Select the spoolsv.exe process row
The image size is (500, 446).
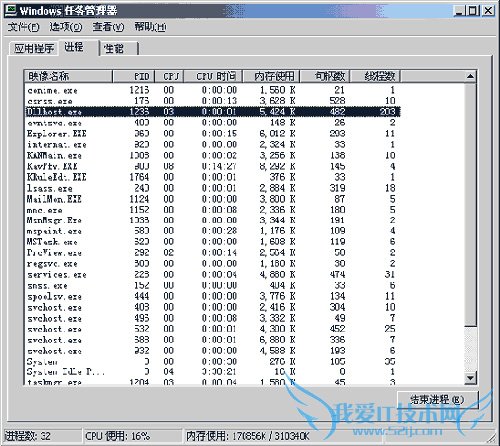click(x=213, y=296)
